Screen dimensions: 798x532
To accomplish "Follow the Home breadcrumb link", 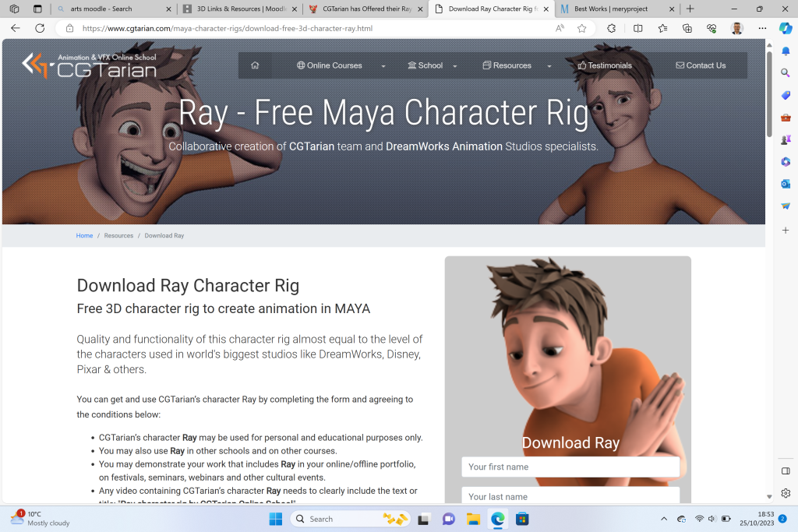I will (x=84, y=235).
